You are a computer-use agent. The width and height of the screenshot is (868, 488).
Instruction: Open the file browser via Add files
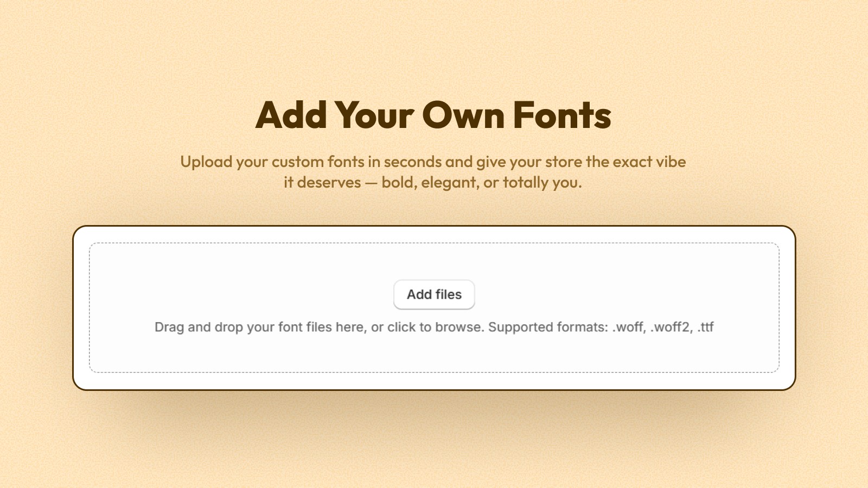[x=433, y=294]
